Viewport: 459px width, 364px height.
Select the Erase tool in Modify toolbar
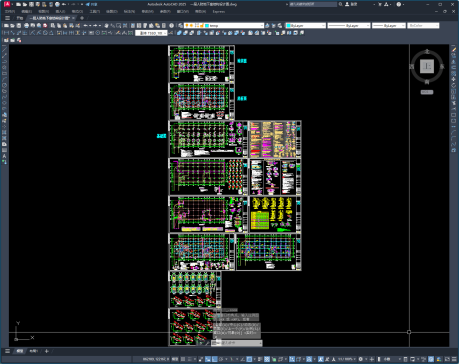click(x=454, y=49)
